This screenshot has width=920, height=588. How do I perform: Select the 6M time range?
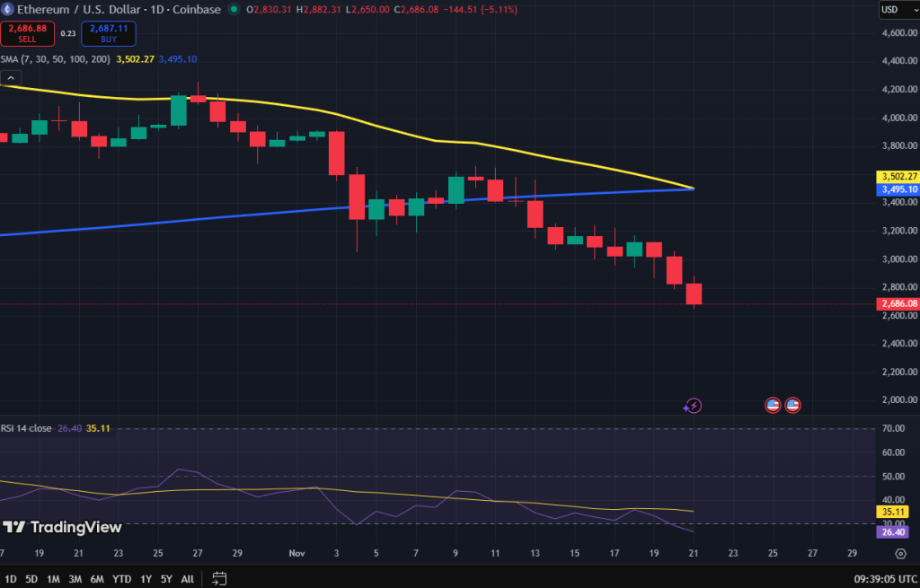[x=97, y=579]
